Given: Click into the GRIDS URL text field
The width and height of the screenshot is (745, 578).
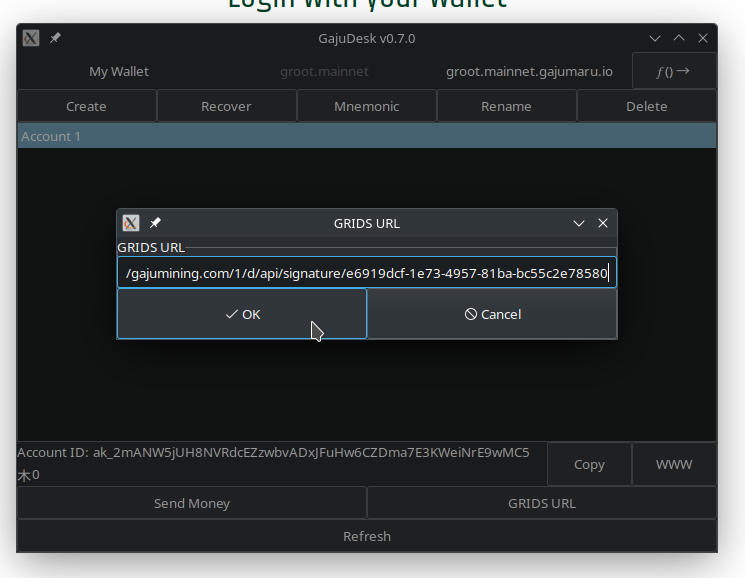Looking at the screenshot, I should tap(366, 272).
